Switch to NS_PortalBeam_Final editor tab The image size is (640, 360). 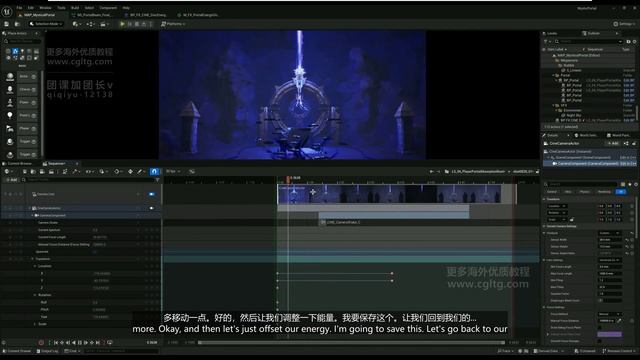coord(93,15)
